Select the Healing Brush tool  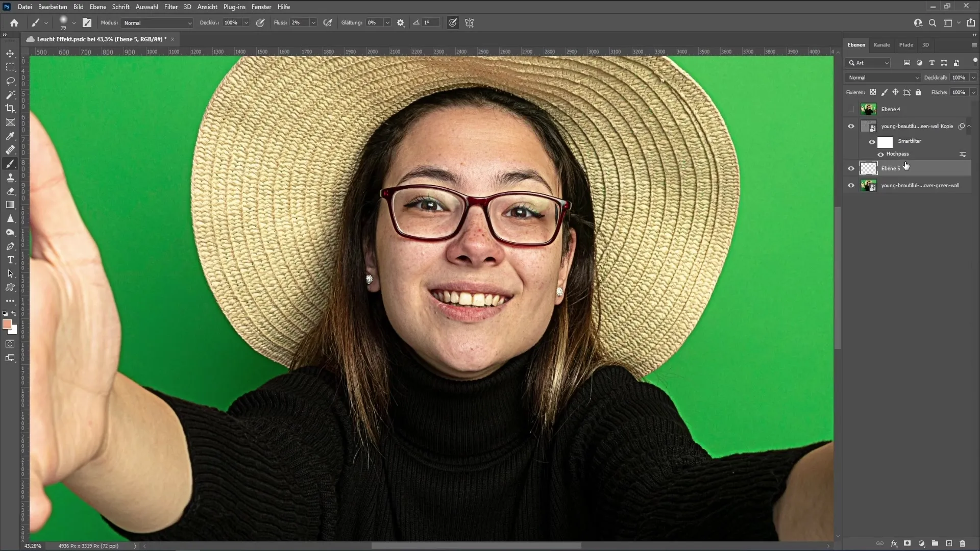(x=10, y=150)
